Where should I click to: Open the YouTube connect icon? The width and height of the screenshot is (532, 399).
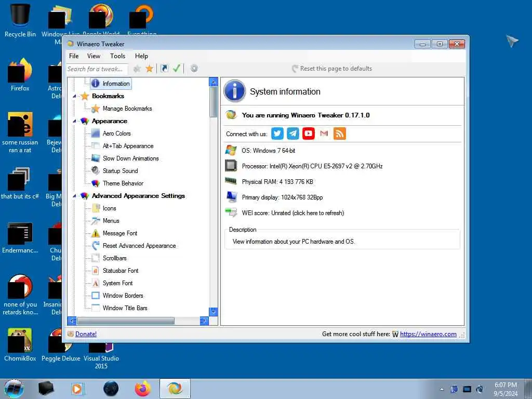(309, 134)
